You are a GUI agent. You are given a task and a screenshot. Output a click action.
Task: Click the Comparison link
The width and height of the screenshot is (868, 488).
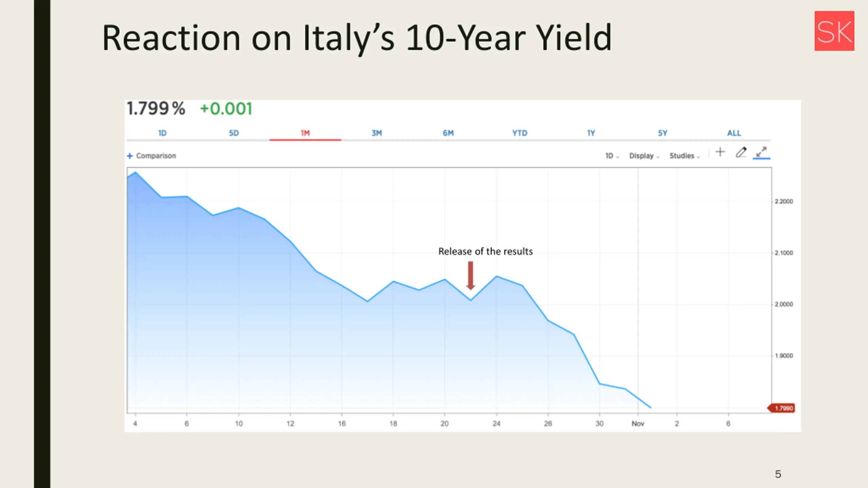coord(156,156)
